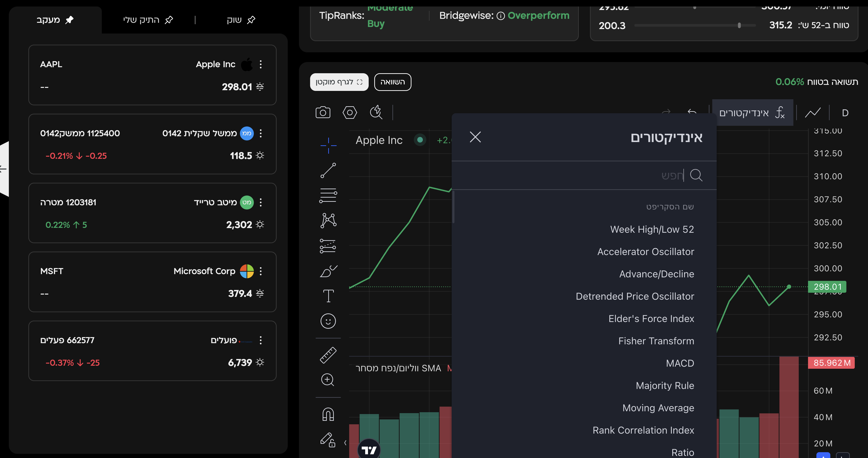Take a chart snapshot with camera icon
The image size is (868, 458).
pyautogui.click(x=322, y=112)
